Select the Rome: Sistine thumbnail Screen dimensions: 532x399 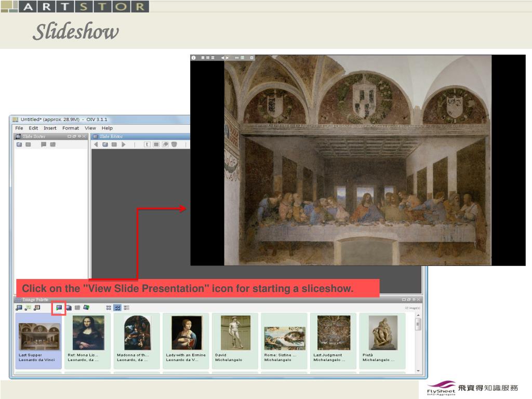284,341
